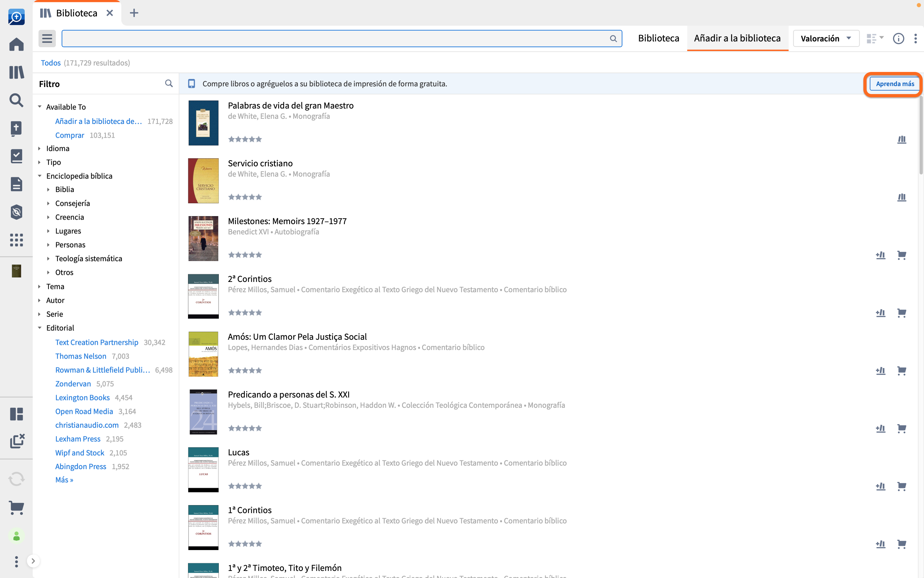This screenshot has width=924, height=578.
Task: Add Predicando a personas del S. XXI to library
Action: tap(880, 428)
